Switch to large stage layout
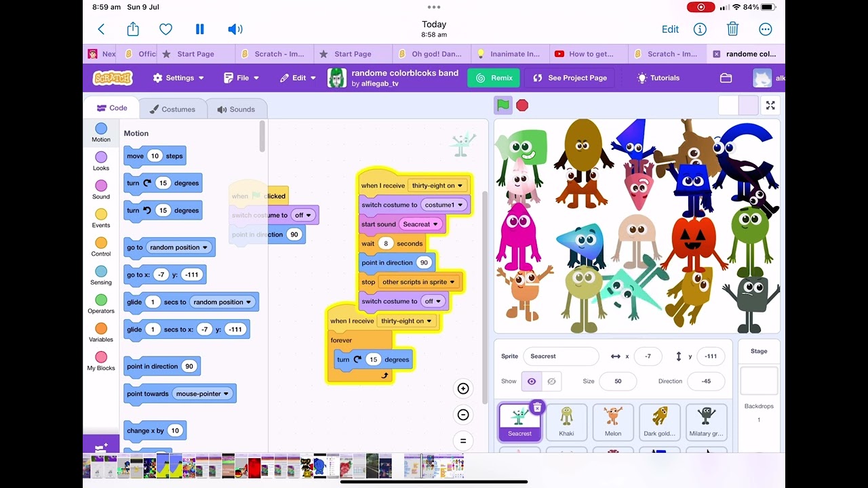This screenshot has width=868, height=488. click(x=748, y=105)
